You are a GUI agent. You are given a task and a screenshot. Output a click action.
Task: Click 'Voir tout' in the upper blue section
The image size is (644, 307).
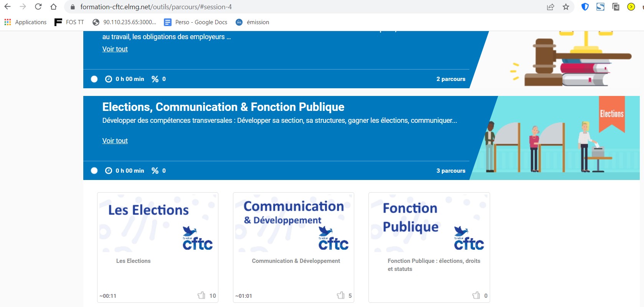[115, 49]
